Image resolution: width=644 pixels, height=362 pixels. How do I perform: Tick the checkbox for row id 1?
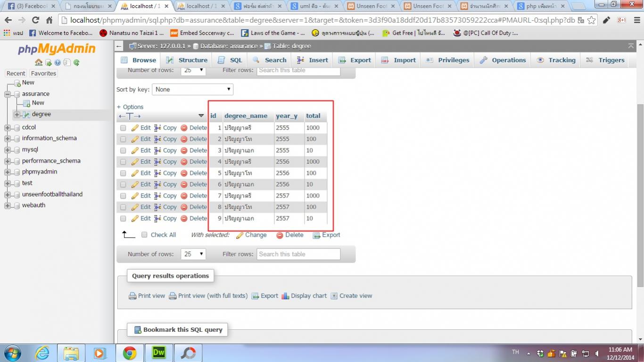pyautogui.click(x=123, y=128)
